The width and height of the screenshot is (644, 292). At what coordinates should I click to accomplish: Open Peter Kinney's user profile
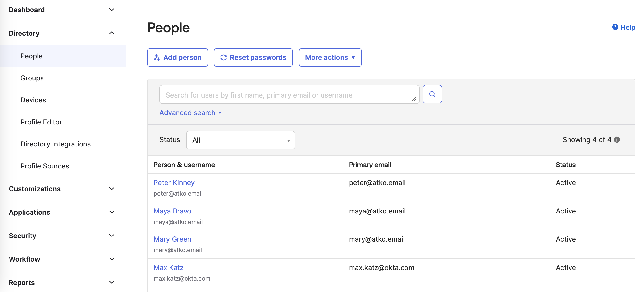click(174, 183)
